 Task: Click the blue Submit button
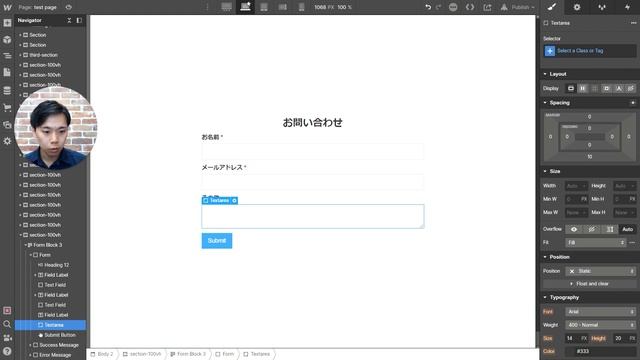(217, 241)
